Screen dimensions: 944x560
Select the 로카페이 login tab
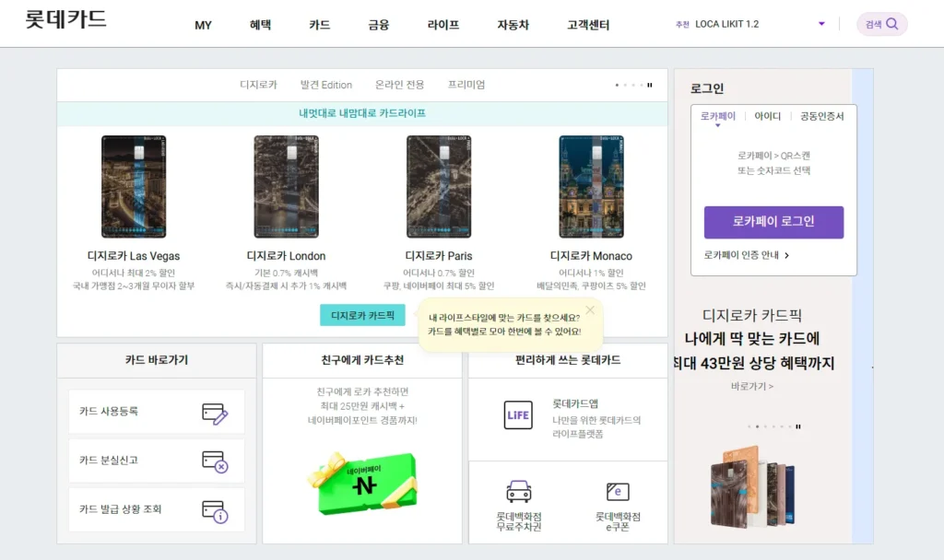click(717, 116)
